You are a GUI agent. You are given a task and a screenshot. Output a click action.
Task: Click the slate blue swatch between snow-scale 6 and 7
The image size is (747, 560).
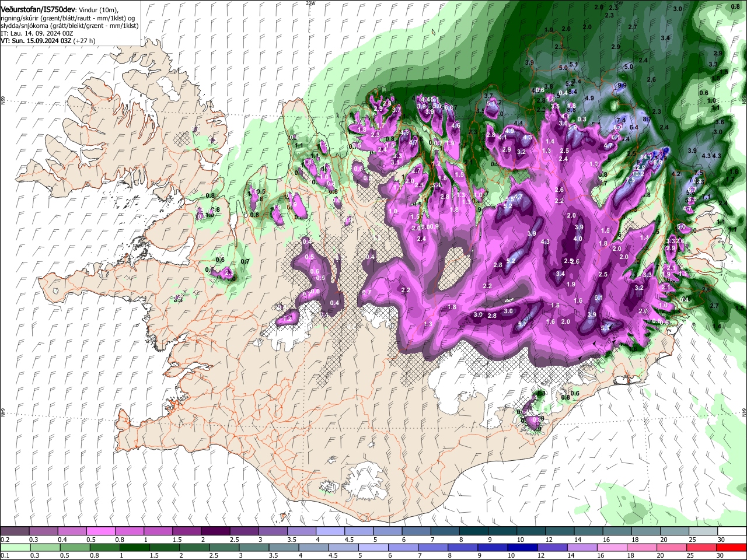[x=416, y=531]
